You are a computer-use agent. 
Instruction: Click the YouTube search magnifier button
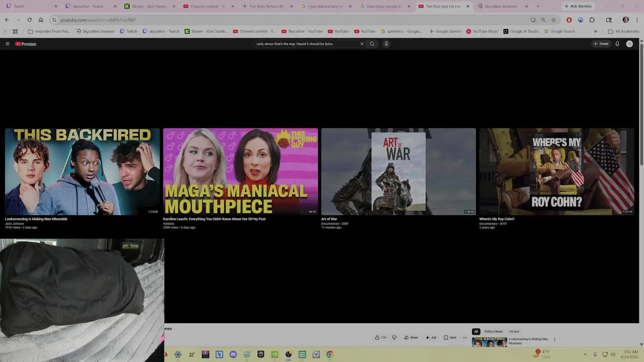pyautogui.click(x=372, y=44)
